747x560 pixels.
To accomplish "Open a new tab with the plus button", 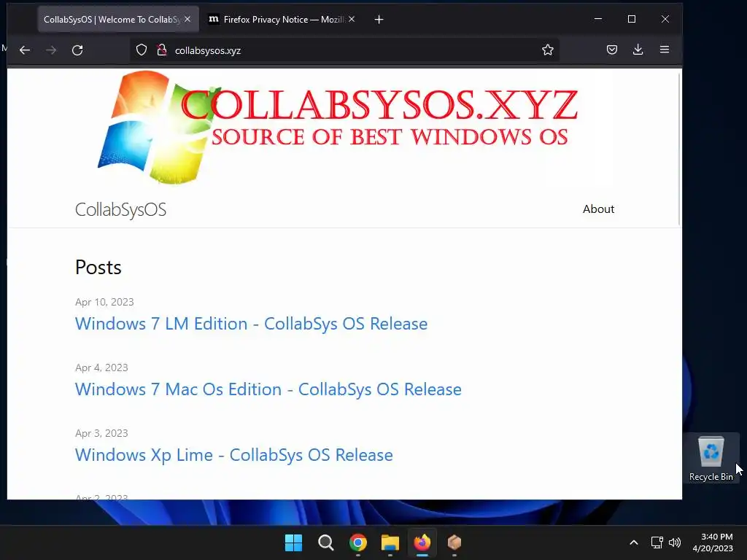I will coord(379,20).
